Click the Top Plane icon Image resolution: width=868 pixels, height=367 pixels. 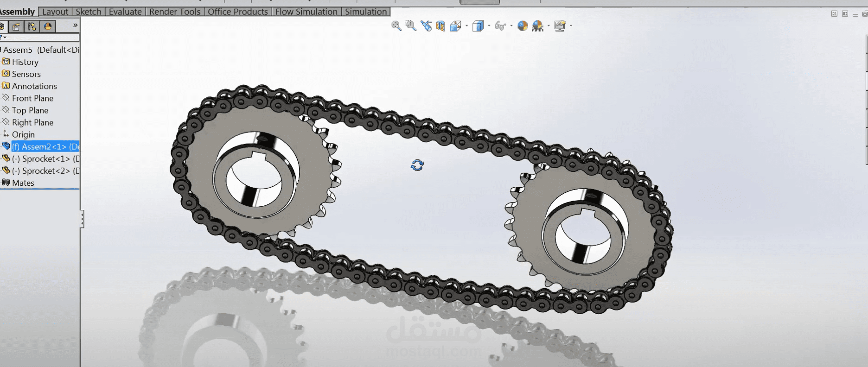(6, 109)
